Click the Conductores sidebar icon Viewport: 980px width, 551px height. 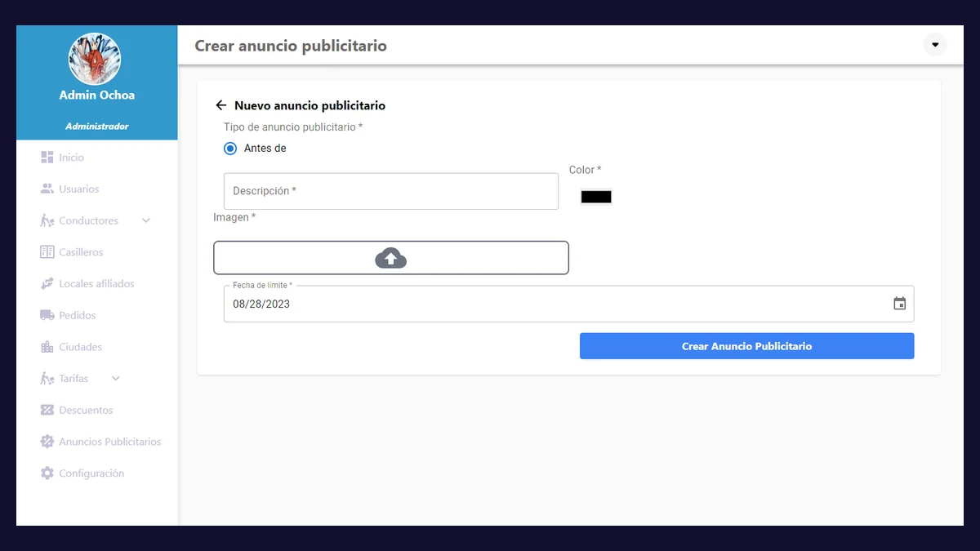[47, 220]
